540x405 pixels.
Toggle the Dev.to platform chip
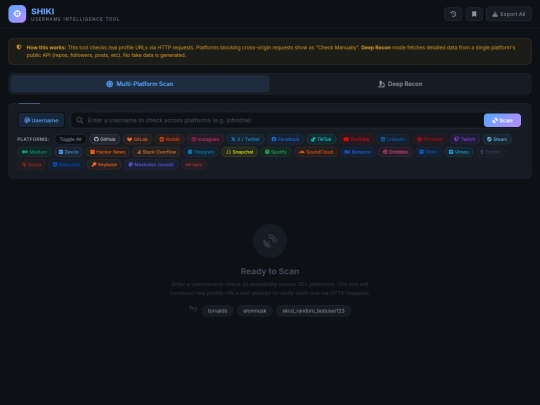coord(69,152)
